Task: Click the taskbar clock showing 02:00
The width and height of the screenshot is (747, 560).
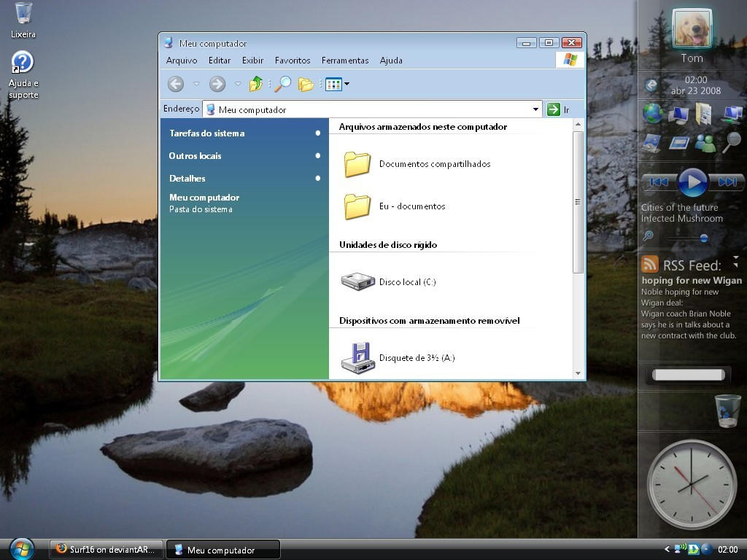Action: [x=727, y=550]
